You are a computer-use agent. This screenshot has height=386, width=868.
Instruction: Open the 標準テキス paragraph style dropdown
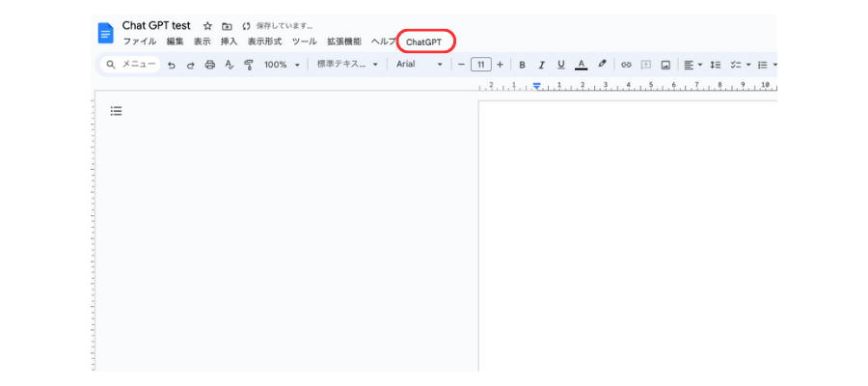point(347,65)
